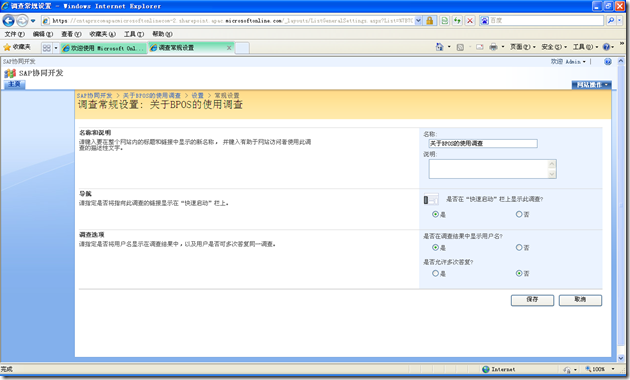This screenshot has width=630, height=380.
Task: Select the 调查常规设置 tab
Action: pyautogui.click(x=187, y=48)
